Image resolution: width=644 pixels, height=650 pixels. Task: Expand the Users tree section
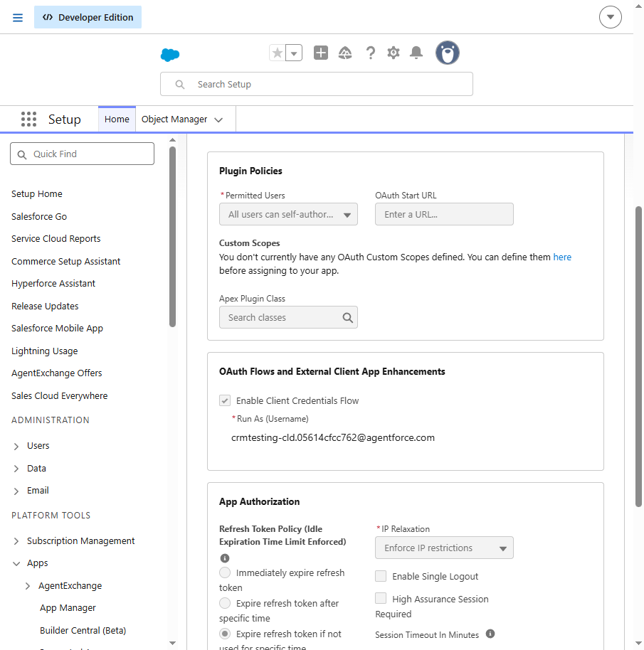point(16,446)
